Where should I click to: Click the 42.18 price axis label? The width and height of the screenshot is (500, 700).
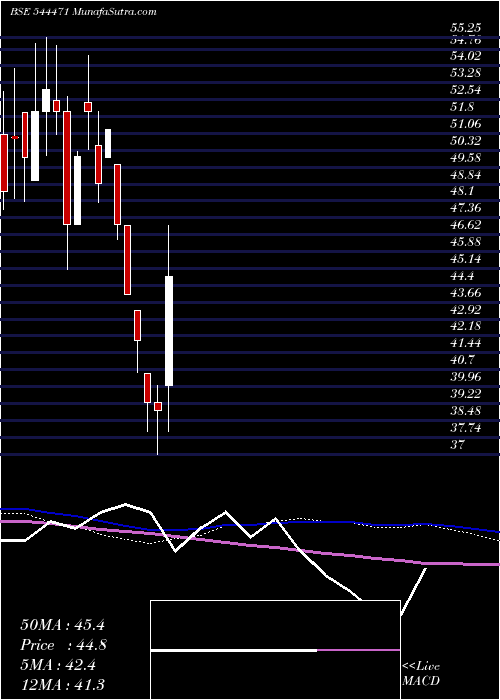pyautogui.click(x=466, y=327)
